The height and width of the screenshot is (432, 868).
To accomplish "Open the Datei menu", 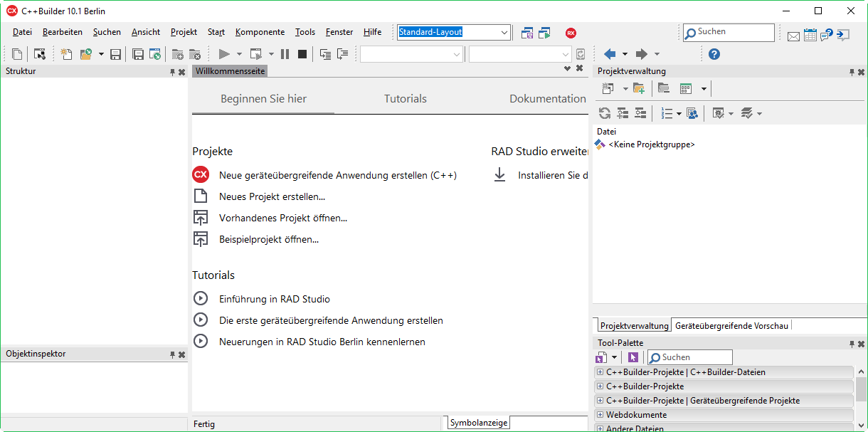I will (22, 32).
